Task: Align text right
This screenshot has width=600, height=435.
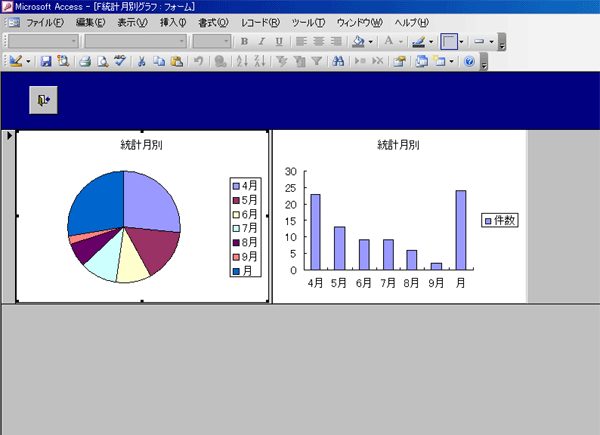Action: coord(336,41)
